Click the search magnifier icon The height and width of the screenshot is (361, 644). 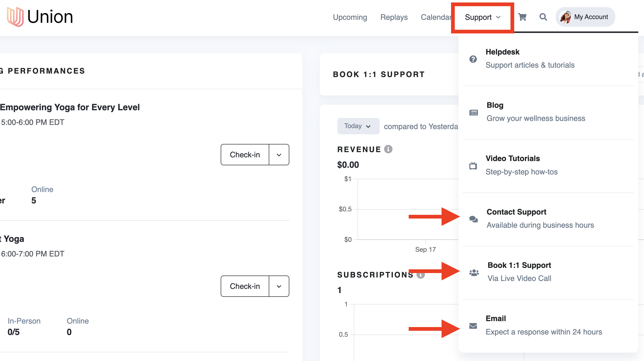tap(543, 17)
